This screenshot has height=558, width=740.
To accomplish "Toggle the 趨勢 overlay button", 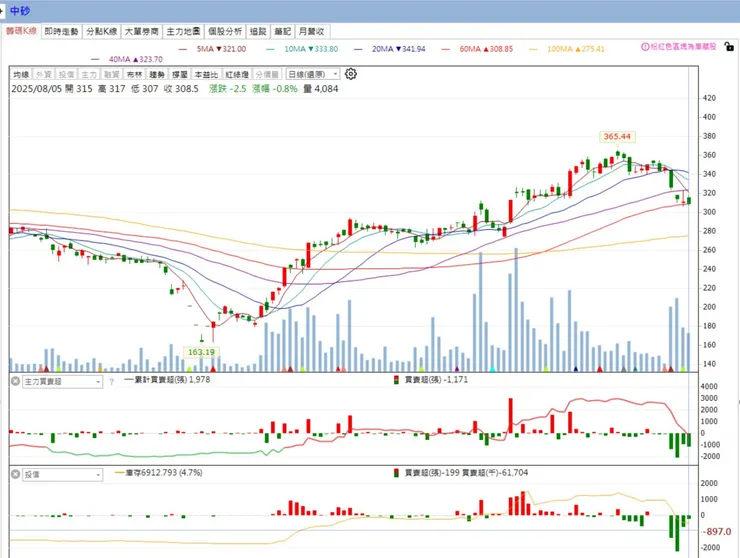I will click(157, 75).
